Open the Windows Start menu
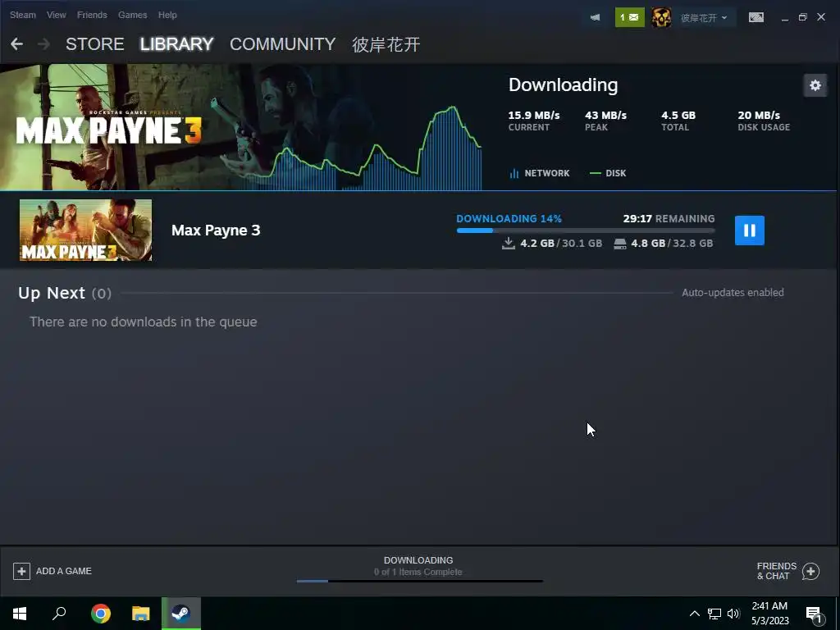Image resolution: width=840 pixels, height=630 pixels. [20, 614]
